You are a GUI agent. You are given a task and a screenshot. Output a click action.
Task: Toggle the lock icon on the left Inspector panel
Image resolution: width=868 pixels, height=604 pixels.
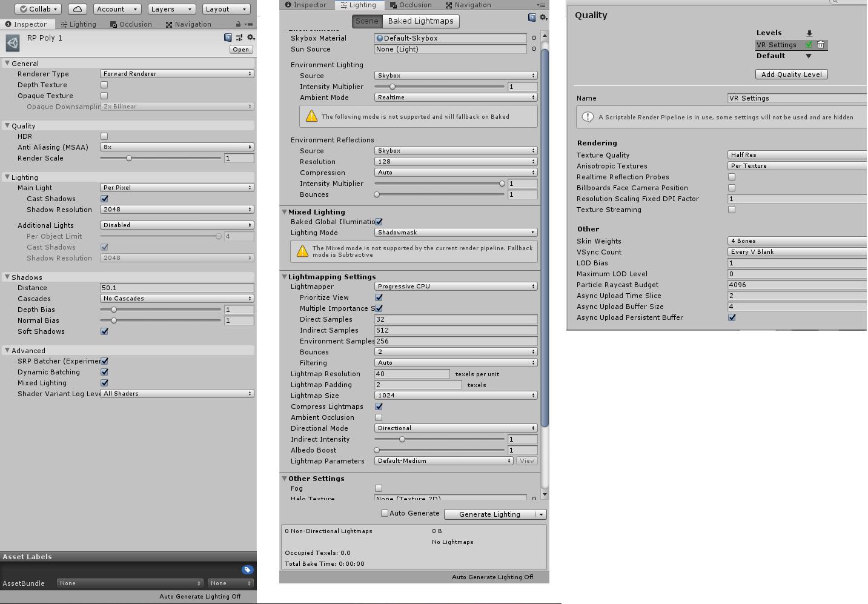point(238,24)
